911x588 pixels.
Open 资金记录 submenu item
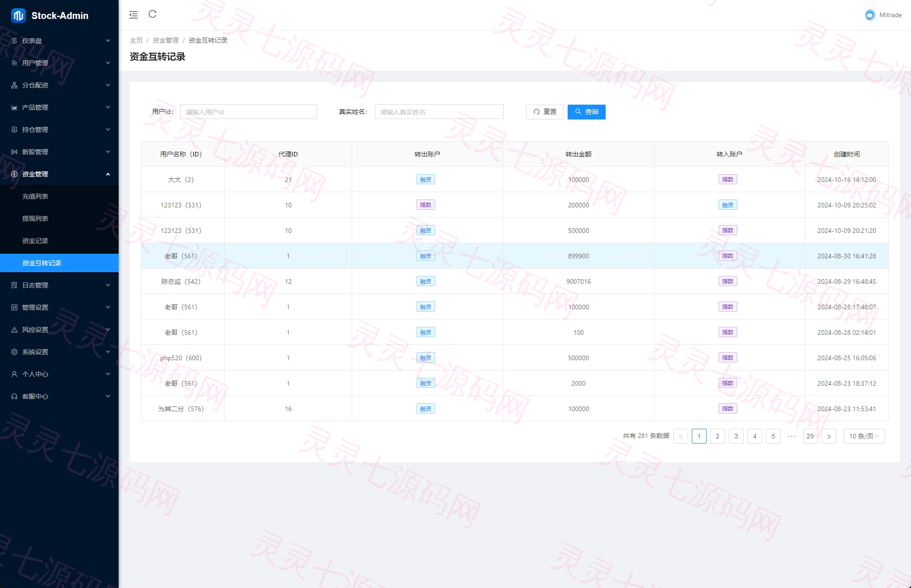(59, 241)
